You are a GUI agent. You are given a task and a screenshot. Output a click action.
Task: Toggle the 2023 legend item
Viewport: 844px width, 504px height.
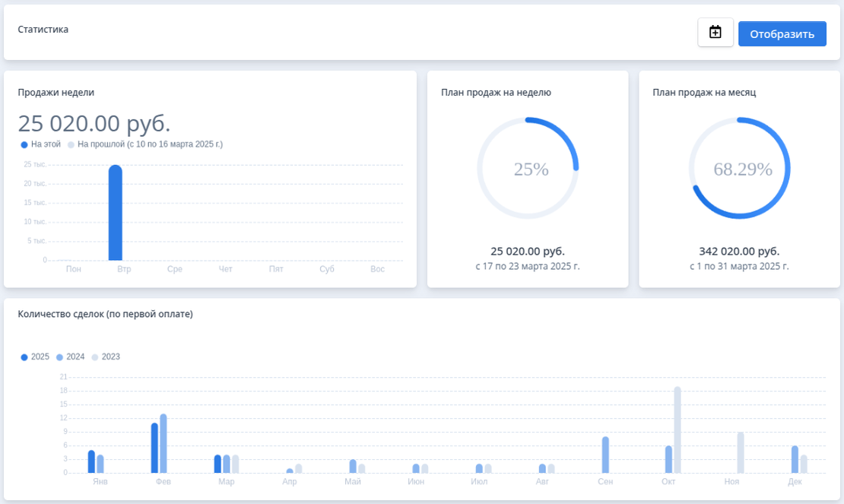[x=106, y=357]
